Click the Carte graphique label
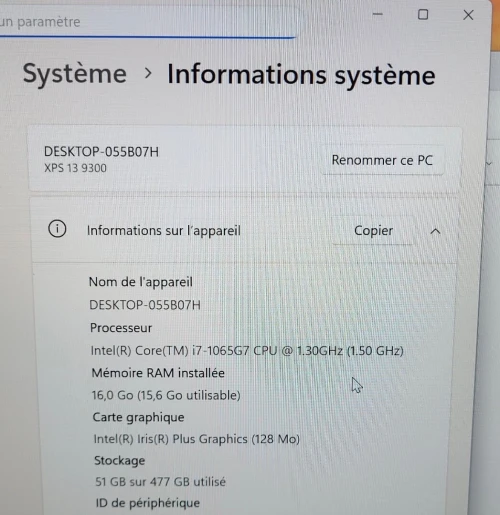 (138, 418)
